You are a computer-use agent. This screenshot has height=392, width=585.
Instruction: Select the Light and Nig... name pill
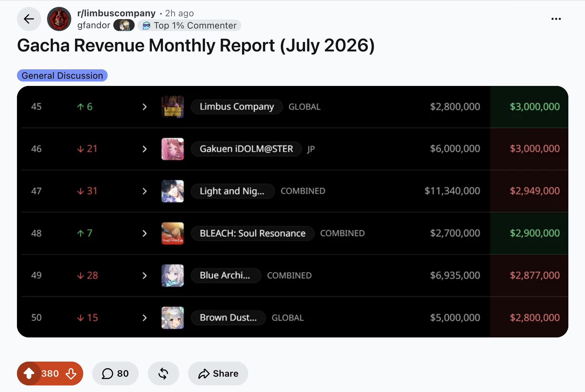click(233, 191)
